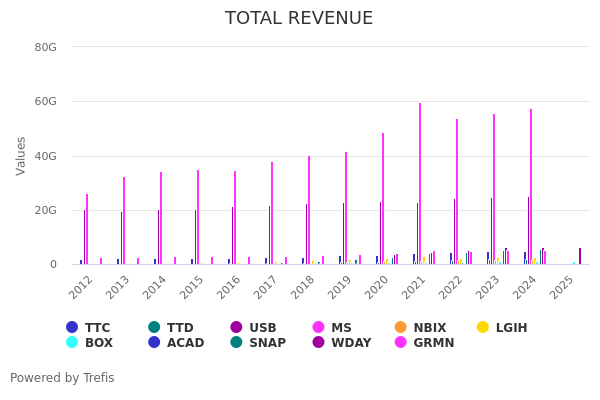
Task: Click the Powered by Trefis link
Action: click(x=62, y=378)
